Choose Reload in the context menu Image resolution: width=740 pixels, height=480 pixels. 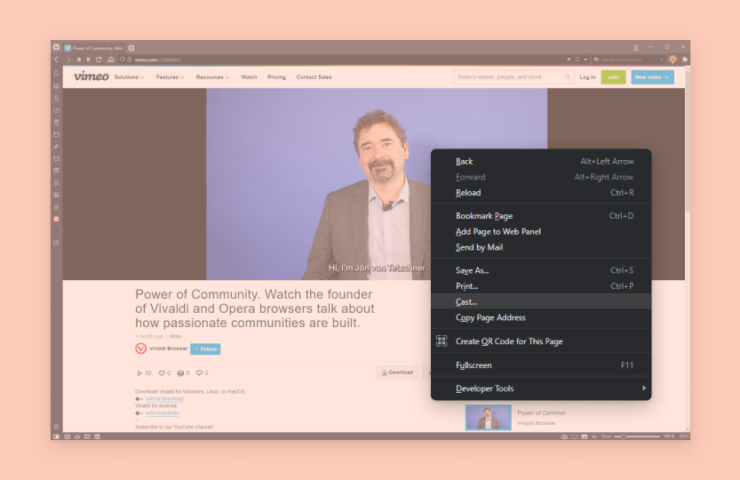click(x=541, y=193)
